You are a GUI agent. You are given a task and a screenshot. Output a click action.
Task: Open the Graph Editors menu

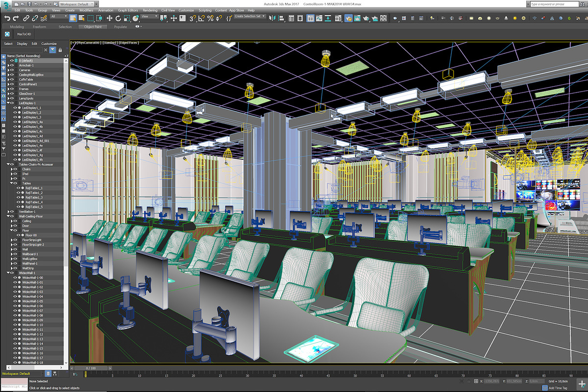point(128,10)
